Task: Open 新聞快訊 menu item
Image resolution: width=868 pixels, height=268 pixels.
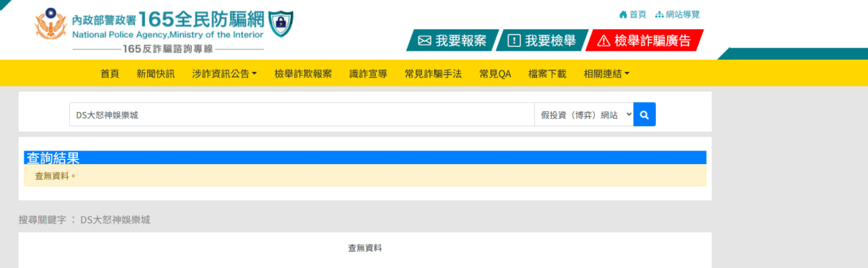Action: pos(155,74)
